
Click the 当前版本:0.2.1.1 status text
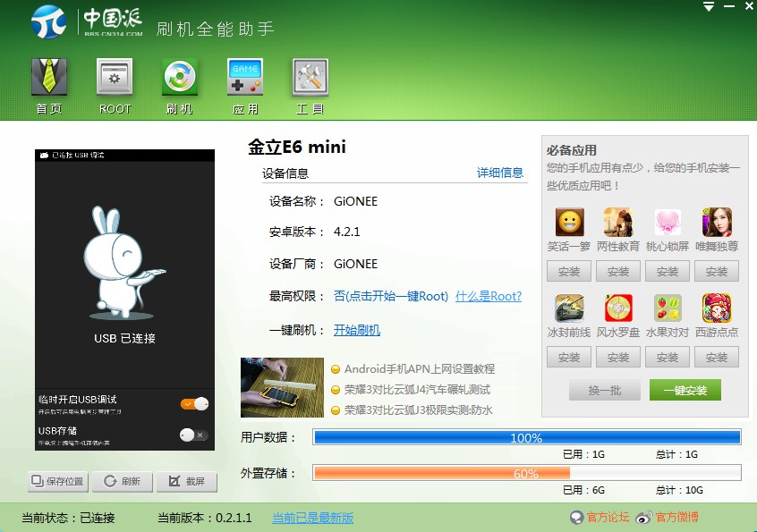(x=205, y=518)
